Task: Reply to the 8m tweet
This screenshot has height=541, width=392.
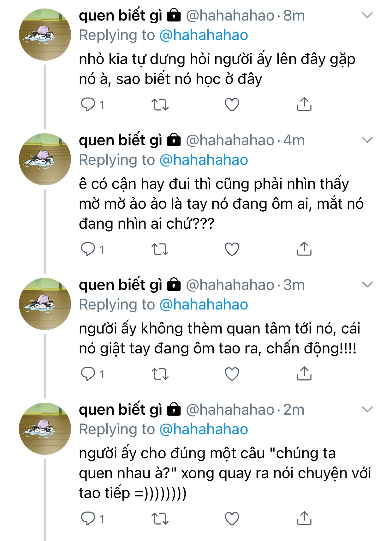Action: 88,105
